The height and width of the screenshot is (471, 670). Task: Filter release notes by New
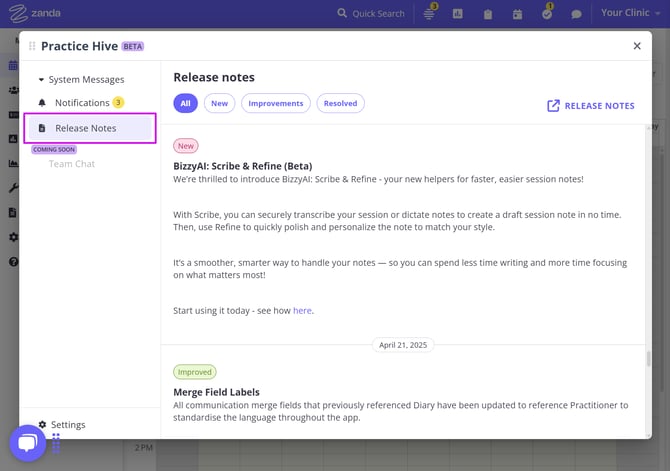[x=219, y=103]
